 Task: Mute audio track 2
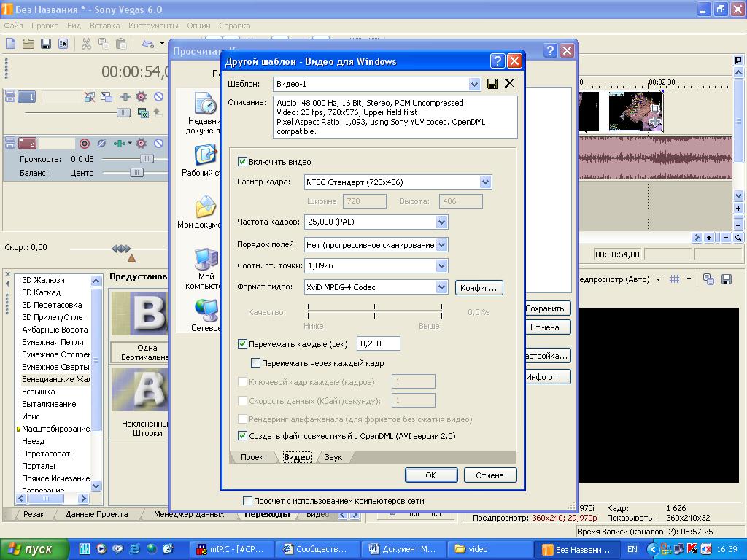[x=158, y=144]
